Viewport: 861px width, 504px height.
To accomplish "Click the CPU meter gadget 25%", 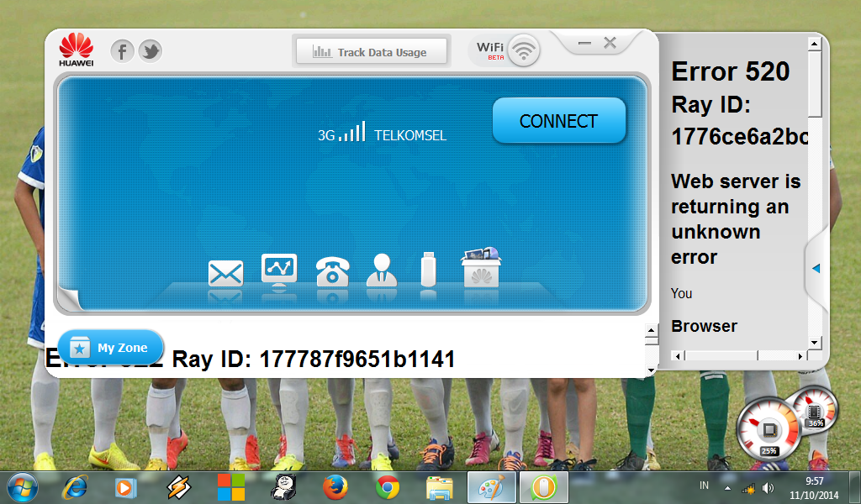I will pos(769,429).
